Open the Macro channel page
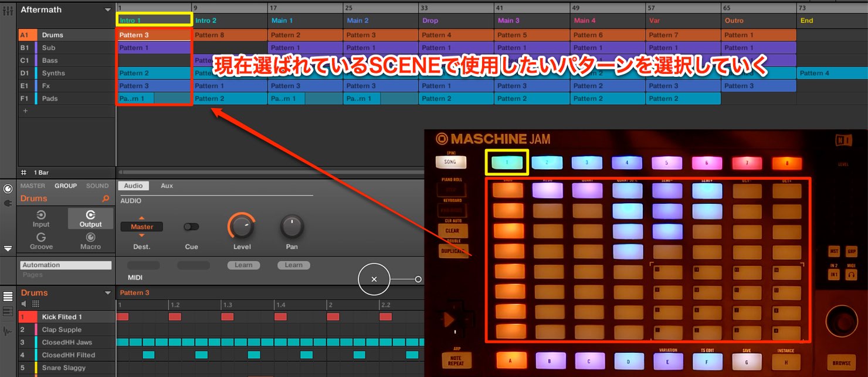Viewport: 868px width, 377px height. click(90, 241)
